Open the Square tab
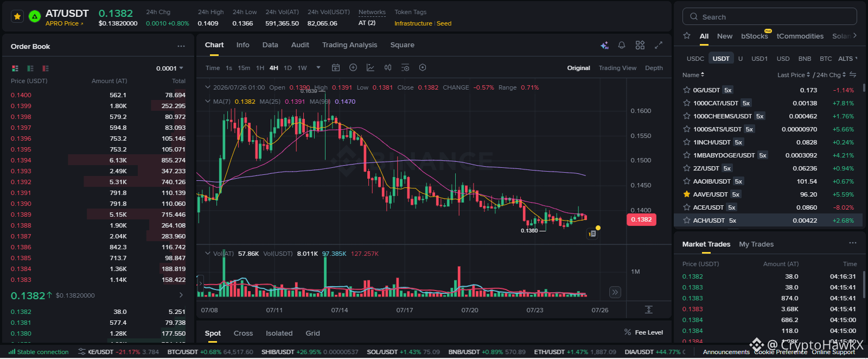868x359 pixels. (x=402, y=45)
